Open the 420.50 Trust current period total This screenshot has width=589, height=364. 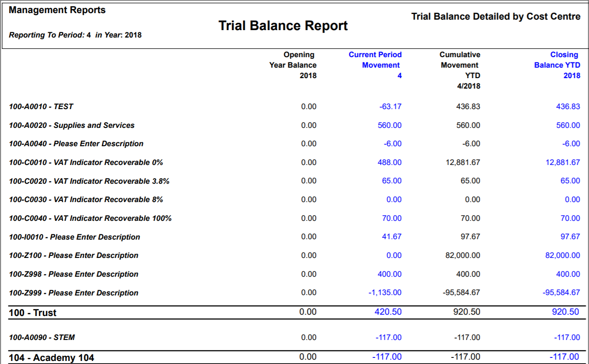click(388, 312)
